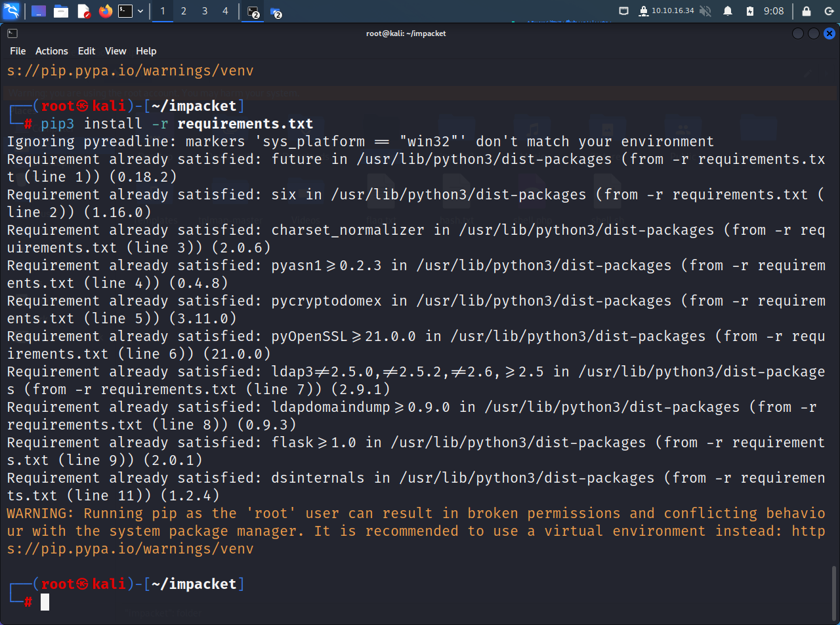Click the orange 'WARNING:' text

click(x=41, y=514)
